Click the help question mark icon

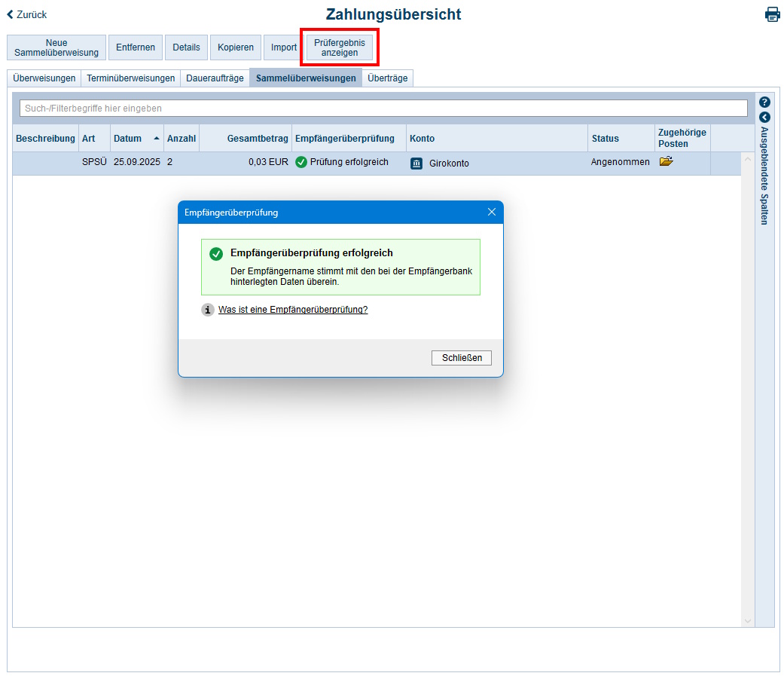click(764, 102)
